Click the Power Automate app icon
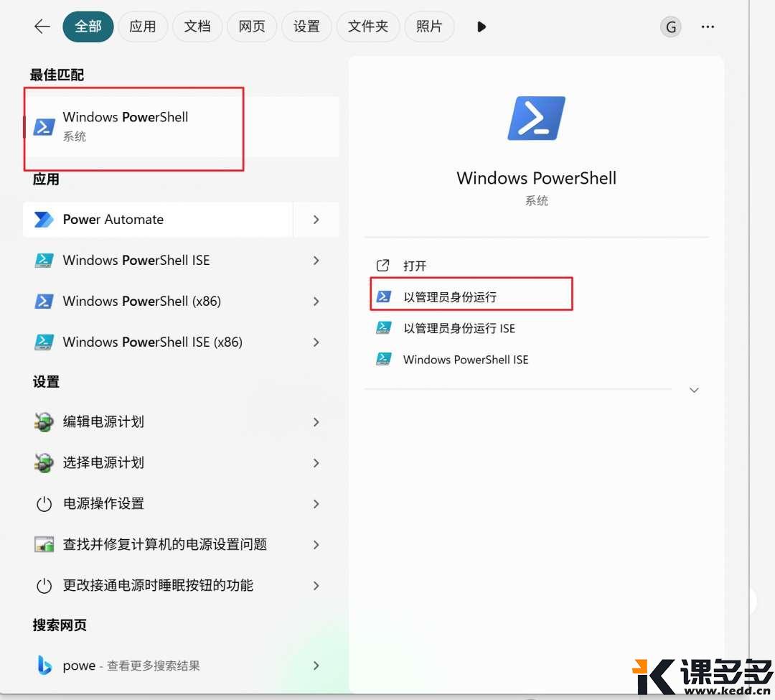This screenshot has height=700, width=775. (x=44, y=220)
